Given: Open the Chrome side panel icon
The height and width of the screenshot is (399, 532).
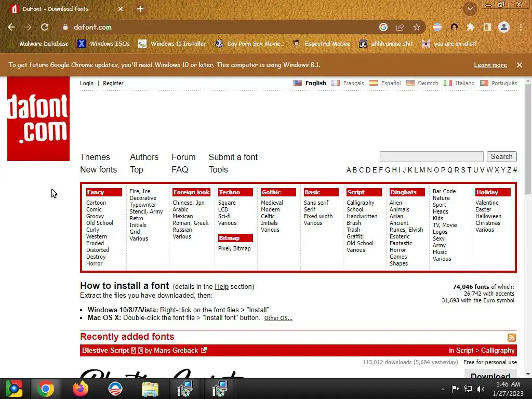Looking at the screenshot, I should [487, 27].
